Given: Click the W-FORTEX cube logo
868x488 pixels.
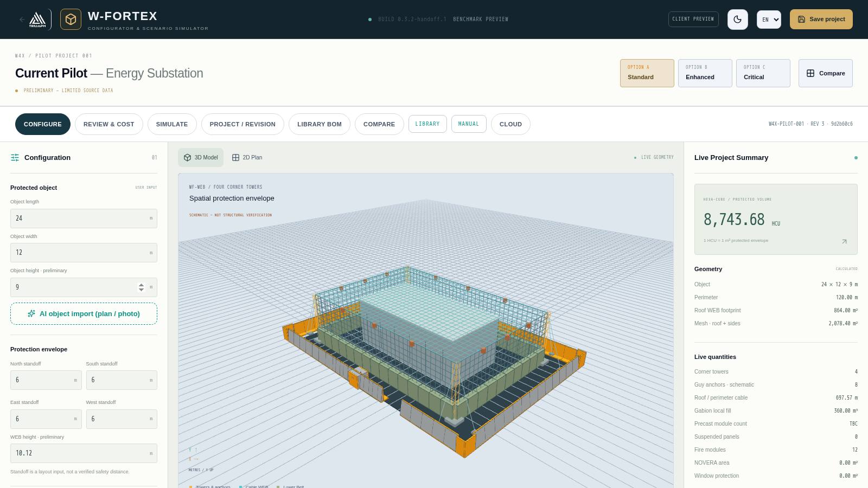Looking at the screenshot, I should [71, 20].
